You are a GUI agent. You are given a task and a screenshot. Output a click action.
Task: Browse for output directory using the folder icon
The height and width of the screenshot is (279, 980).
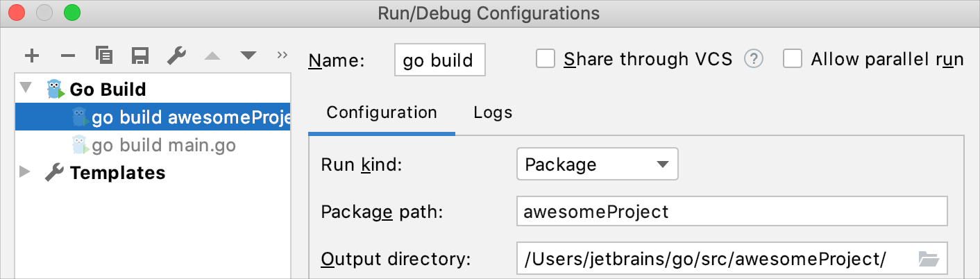[x=928, y=260]
